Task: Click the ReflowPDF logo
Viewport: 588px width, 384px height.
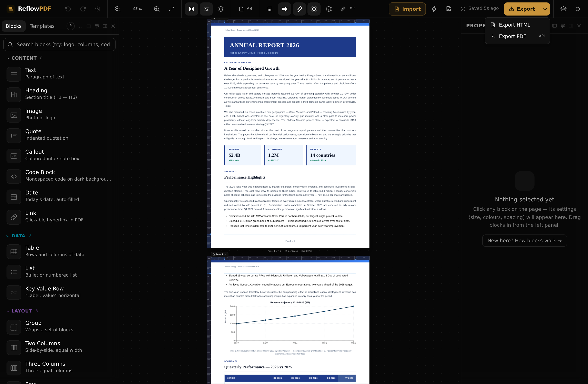Action: coord(29,9)
